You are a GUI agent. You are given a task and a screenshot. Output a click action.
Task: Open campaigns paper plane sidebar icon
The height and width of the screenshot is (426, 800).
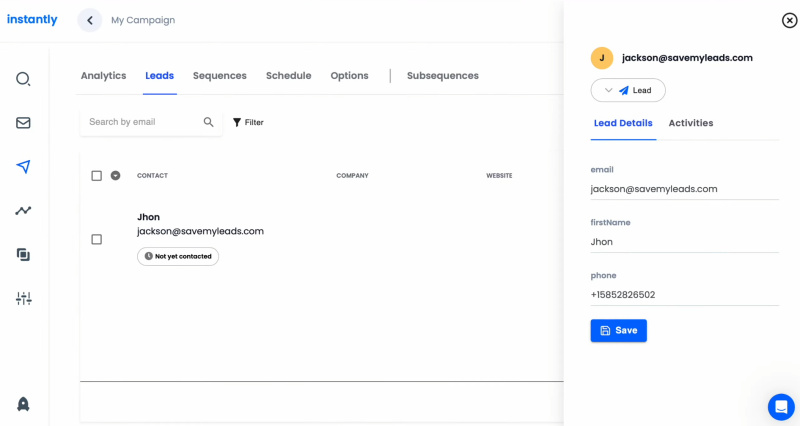coord(23,167)
